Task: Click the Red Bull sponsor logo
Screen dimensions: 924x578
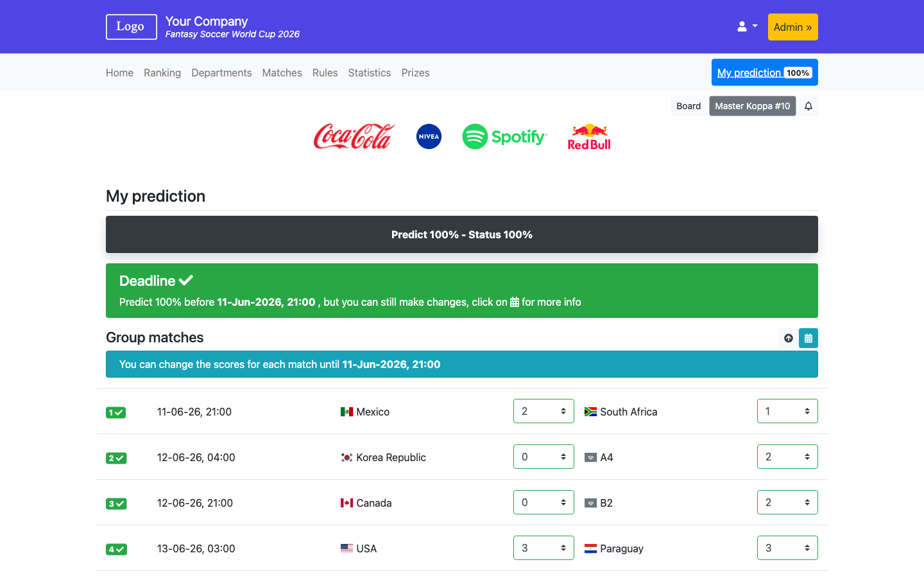Action: click(589, 136)
